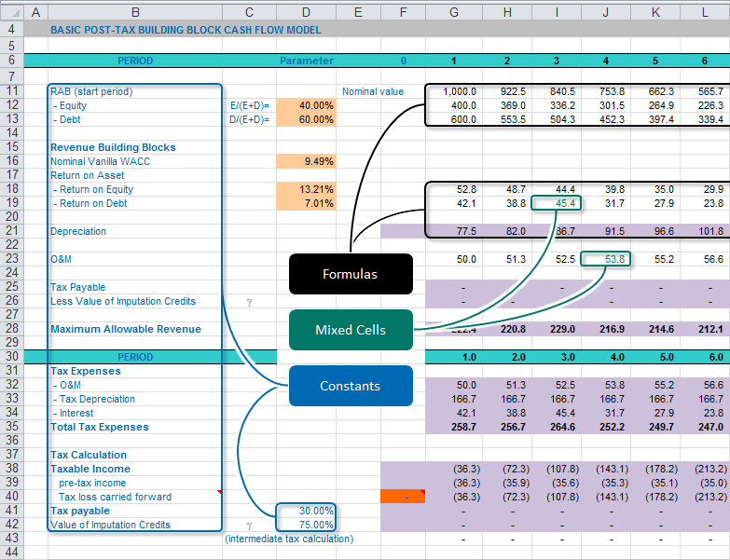Select the 40.00% equity ratio cell
Image resolution: width=730 pixels, height=560 pixels.
pos(306,105)
